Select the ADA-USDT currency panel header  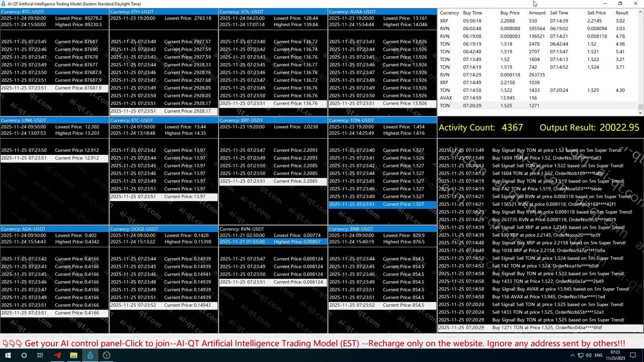coord(54,229)
